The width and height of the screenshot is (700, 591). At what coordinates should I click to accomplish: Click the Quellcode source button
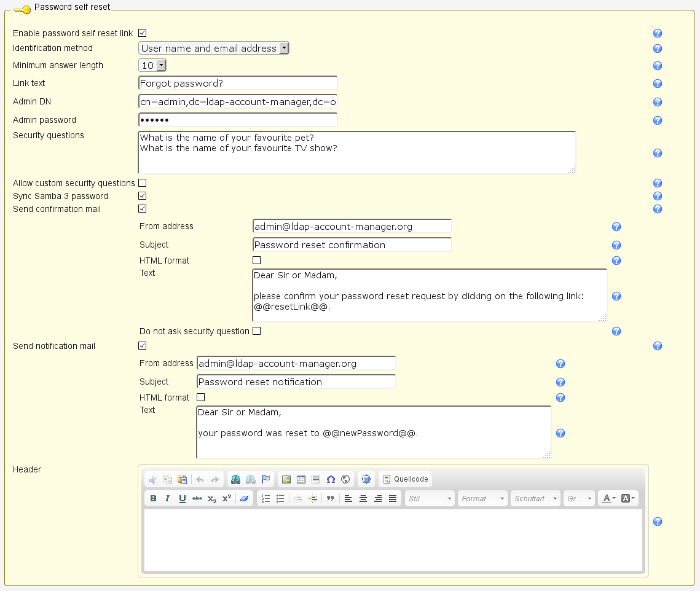coord(405,479)
